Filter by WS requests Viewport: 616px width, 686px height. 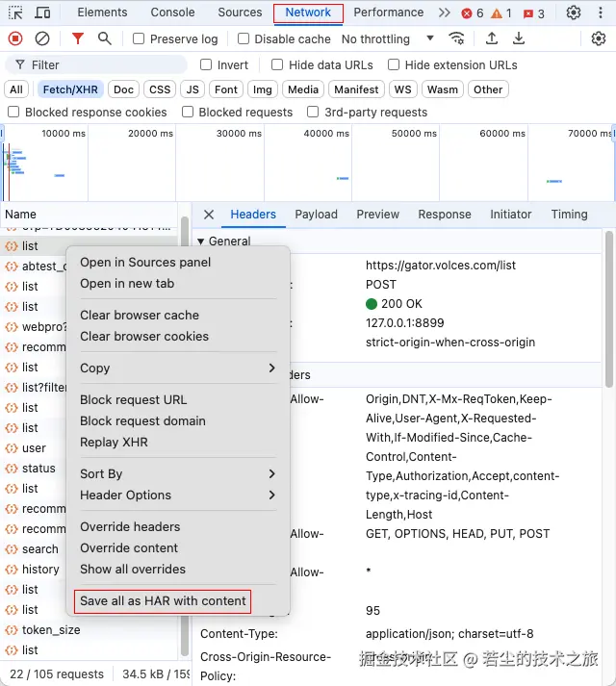point(402,89)
